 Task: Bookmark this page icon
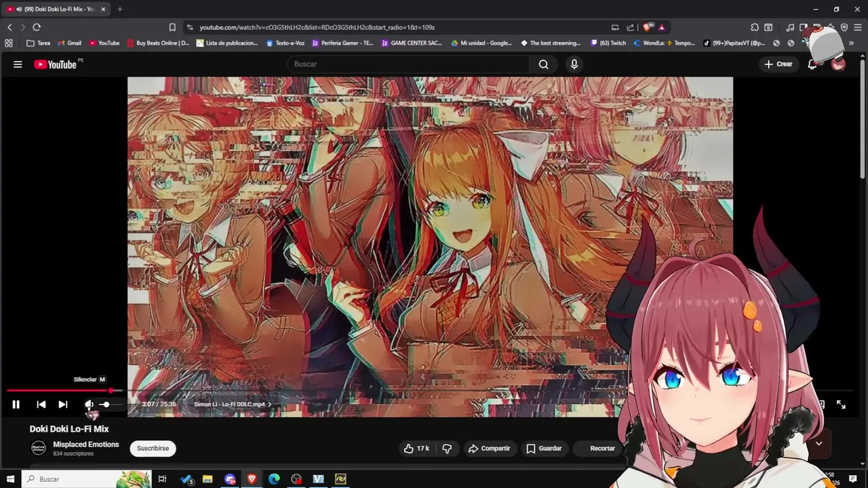point(172,27)
